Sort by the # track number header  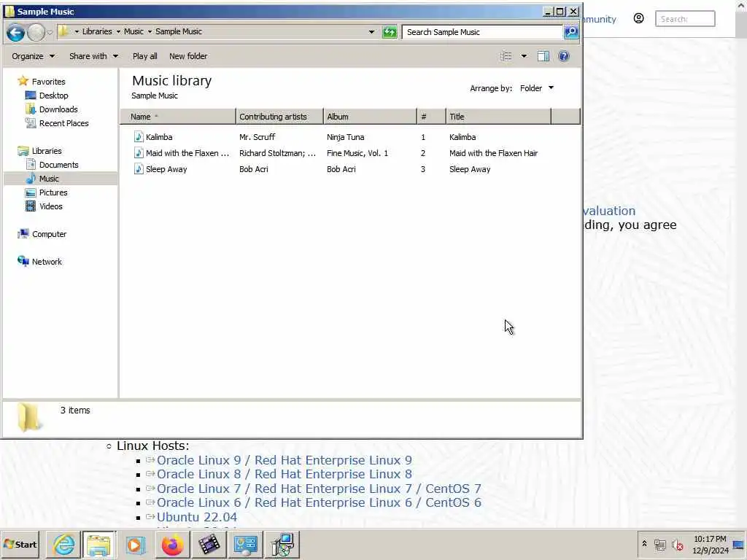click(x=431, y=117)
